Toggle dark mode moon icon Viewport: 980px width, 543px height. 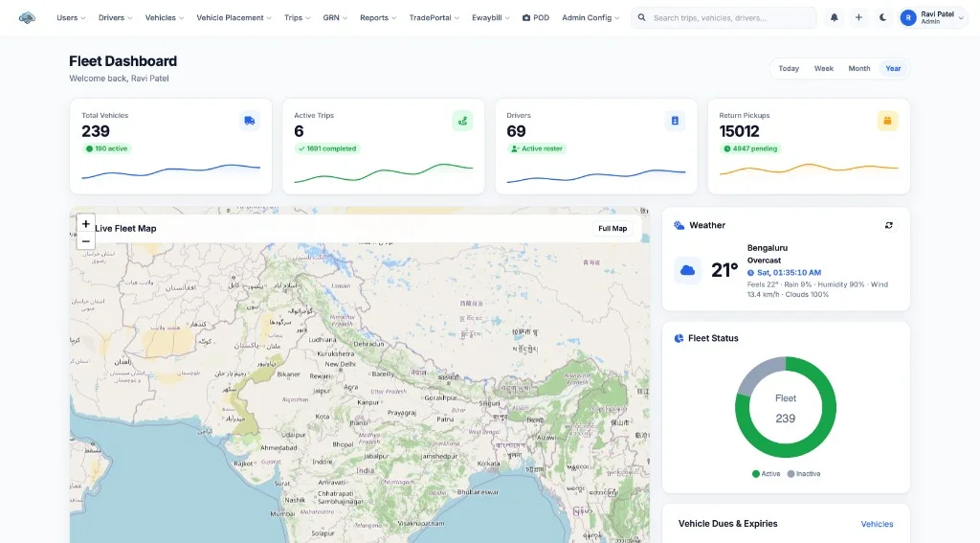click(x=882, y=17)
